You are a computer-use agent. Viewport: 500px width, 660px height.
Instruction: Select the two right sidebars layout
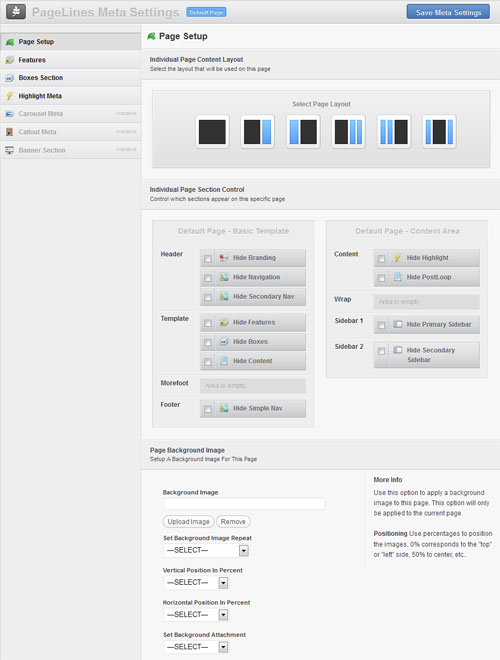pos(348,132)
